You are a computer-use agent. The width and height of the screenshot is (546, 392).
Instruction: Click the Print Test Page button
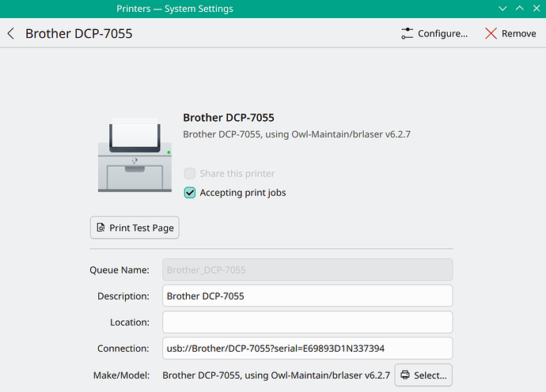click(135, 228)
